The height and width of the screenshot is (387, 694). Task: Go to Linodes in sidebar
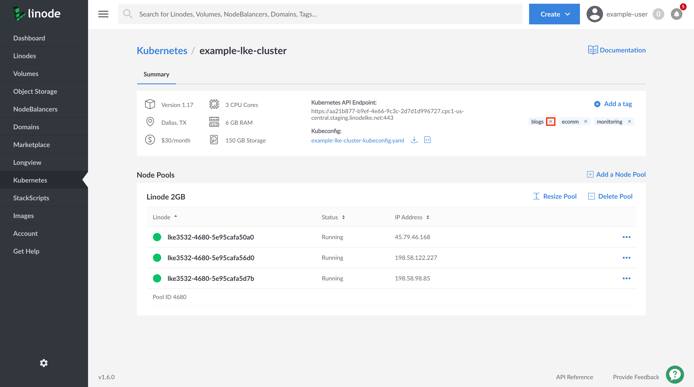point(25,56)
